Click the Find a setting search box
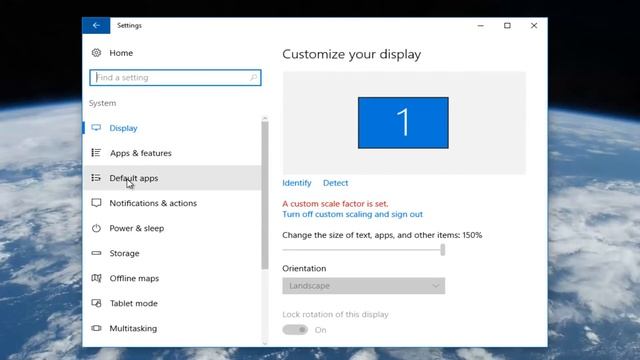The image size is (640, 360). (x=175, y=78)
